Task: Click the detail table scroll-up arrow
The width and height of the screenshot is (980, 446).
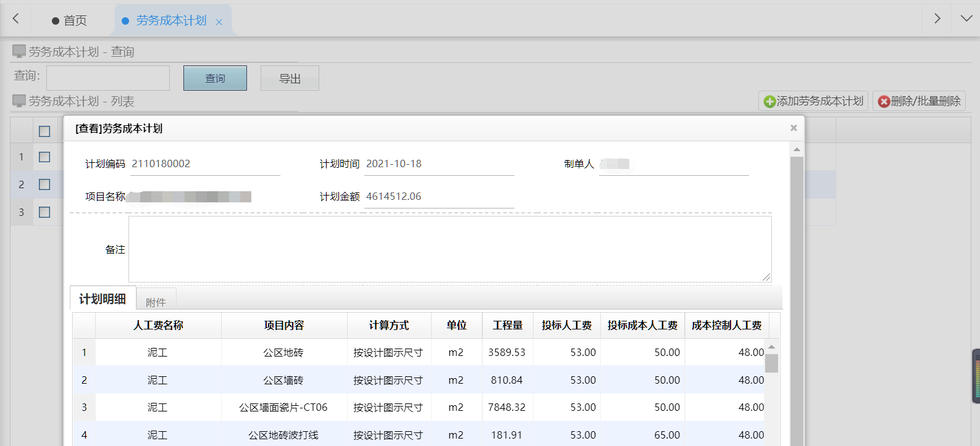Action: (x=771, y=347)
